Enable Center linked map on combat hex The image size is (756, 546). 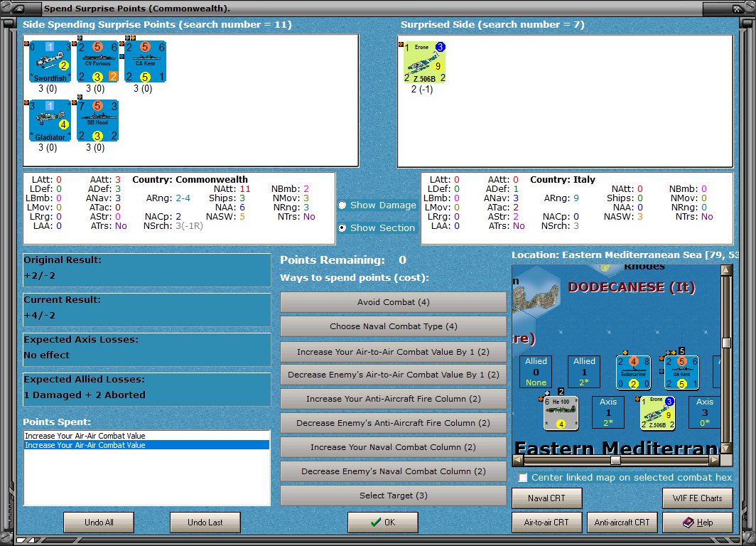(x=523, y=478)
